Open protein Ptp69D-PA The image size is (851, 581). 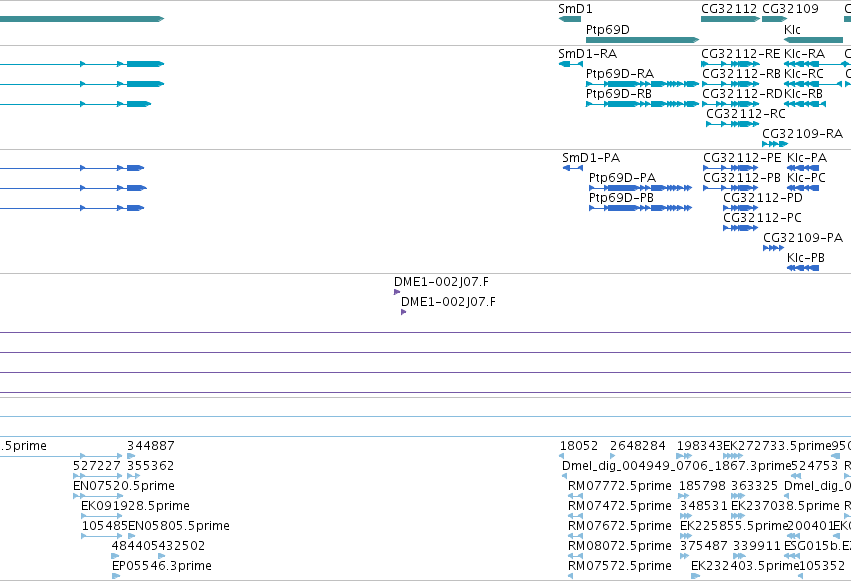[640, 188]
